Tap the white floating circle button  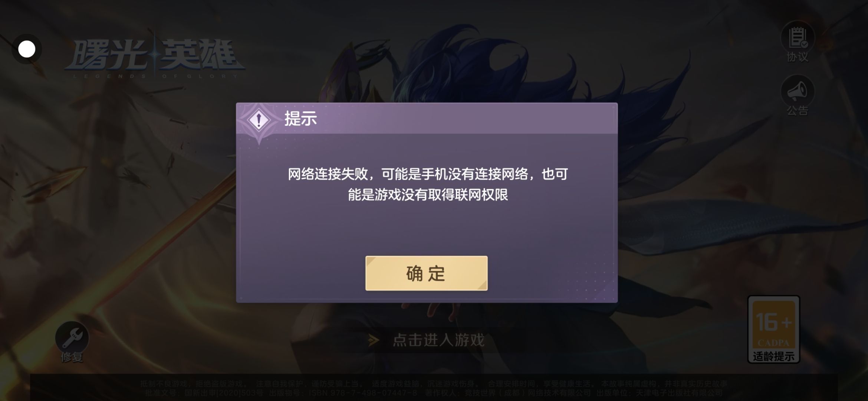point(27,49)
